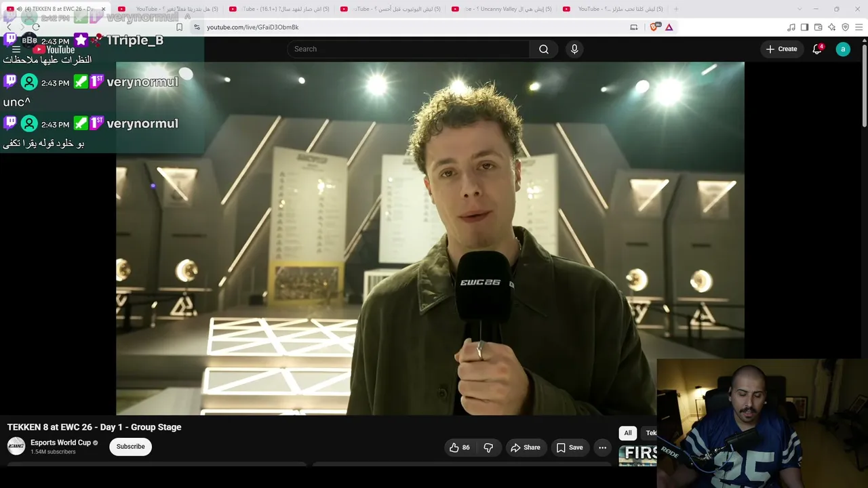Click the chat message 'unc^'
868x488 pixels.
point(17,102)
